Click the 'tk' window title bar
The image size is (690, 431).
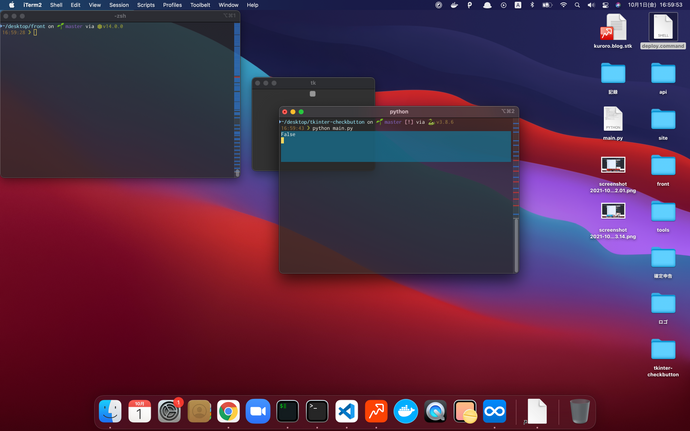[313, 83]
